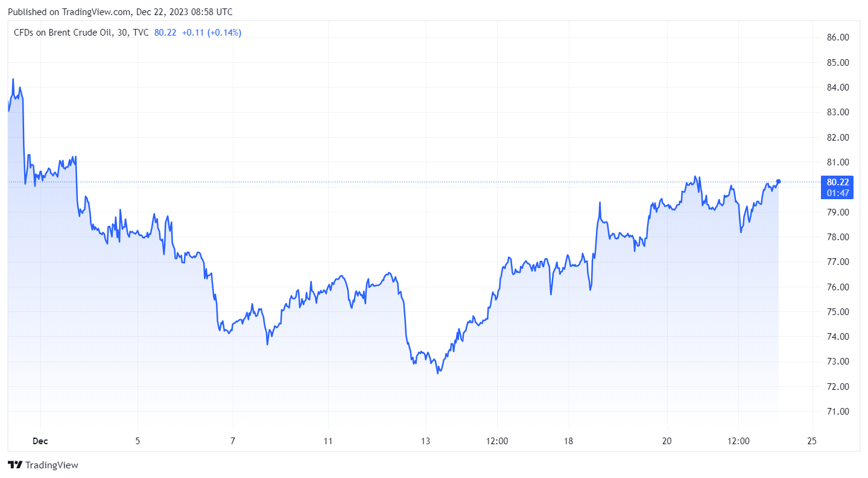
Task: Click the blue dot at the line's end
Action: point(779,181)
